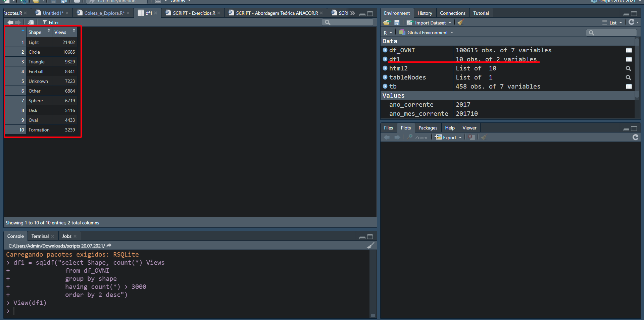View the tb data in a table grid
644x320 pixels.
(629, 86)
